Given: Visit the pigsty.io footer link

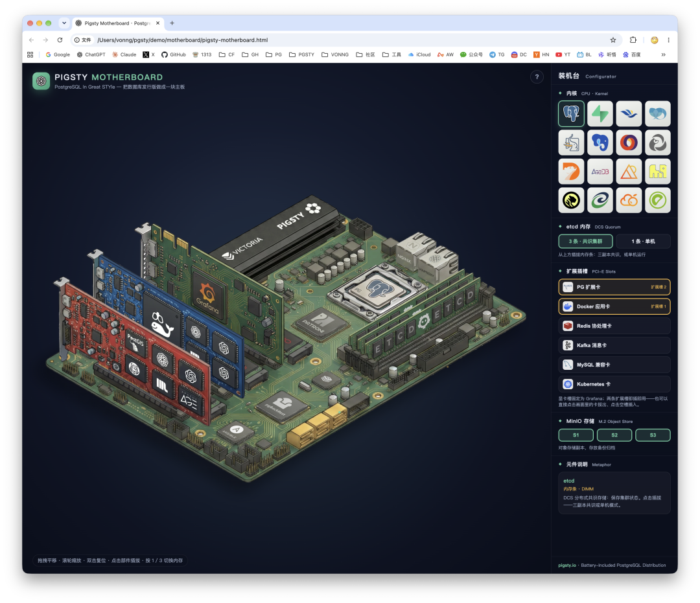Looking at the screenshot, I should click(567, 565).
